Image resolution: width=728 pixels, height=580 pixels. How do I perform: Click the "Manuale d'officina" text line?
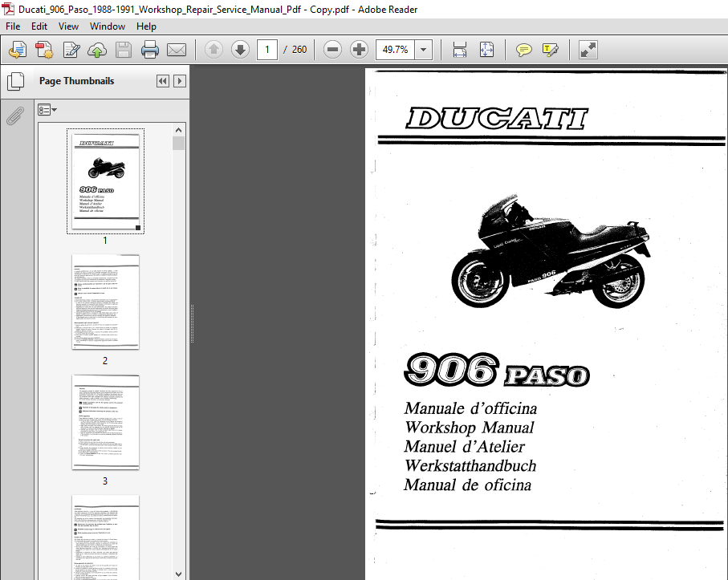pyautogui.click(x=471, y=408)
